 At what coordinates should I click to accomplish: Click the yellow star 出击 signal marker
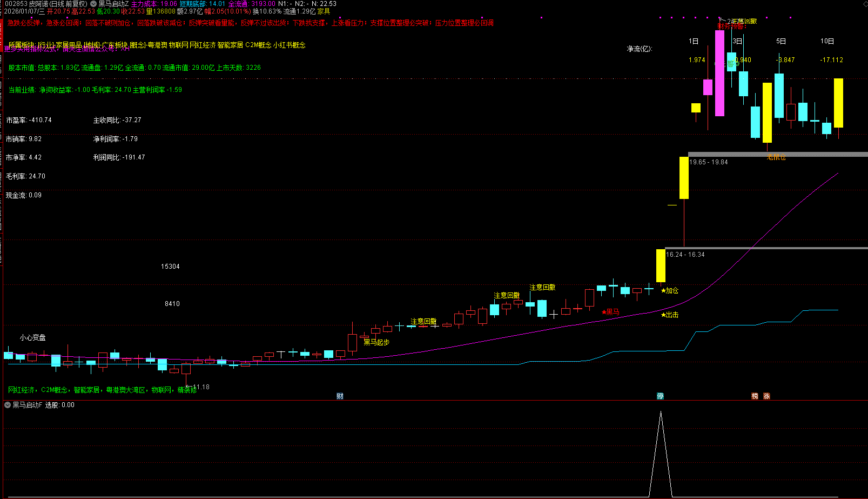669,315
